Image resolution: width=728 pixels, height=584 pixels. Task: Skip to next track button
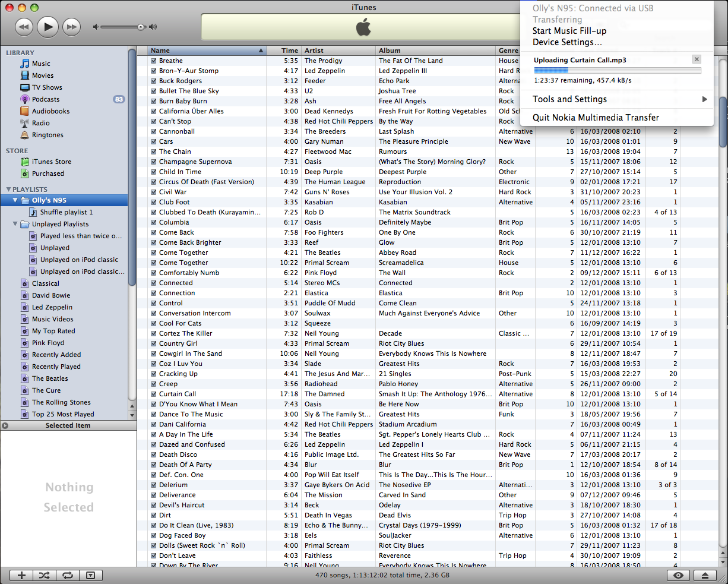tap(72, 26)
